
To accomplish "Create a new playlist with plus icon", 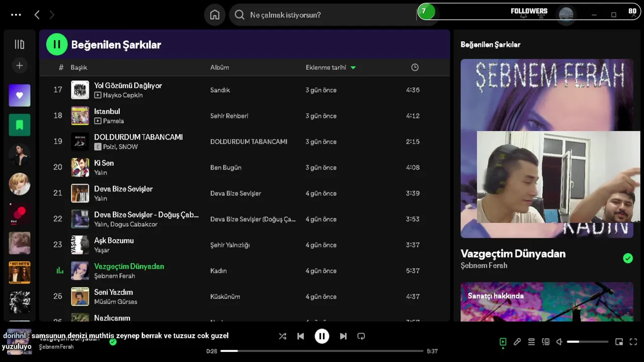I will [20, 65].
